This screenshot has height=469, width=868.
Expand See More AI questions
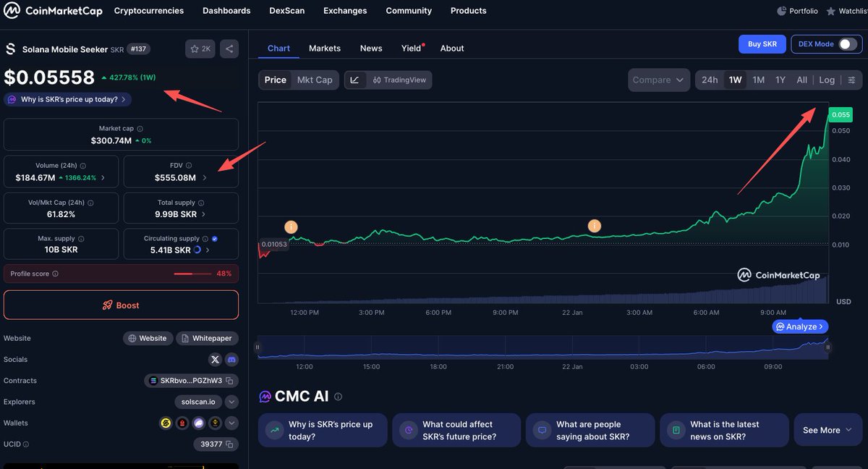pyautogui.click(x=827, y=430)
